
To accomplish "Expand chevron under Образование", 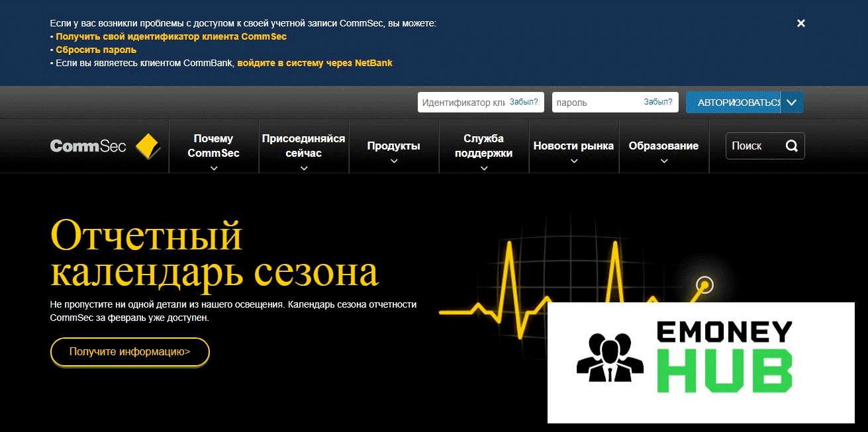I will point(664,161).
